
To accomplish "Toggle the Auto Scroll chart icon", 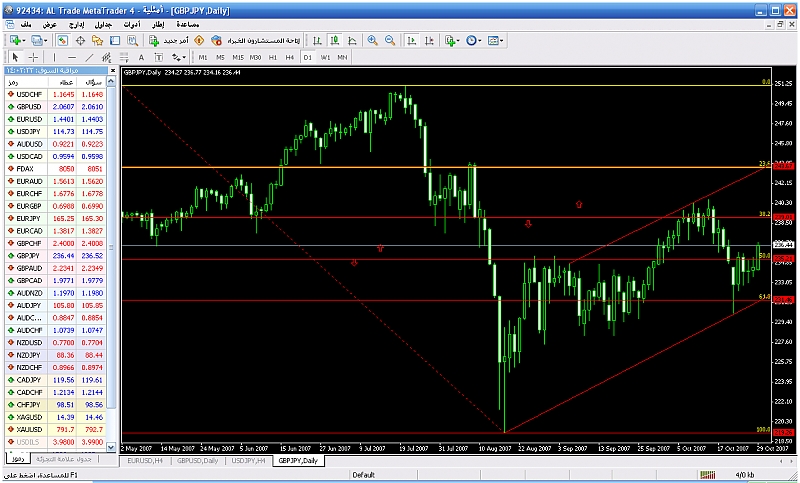I will [411, 40].
